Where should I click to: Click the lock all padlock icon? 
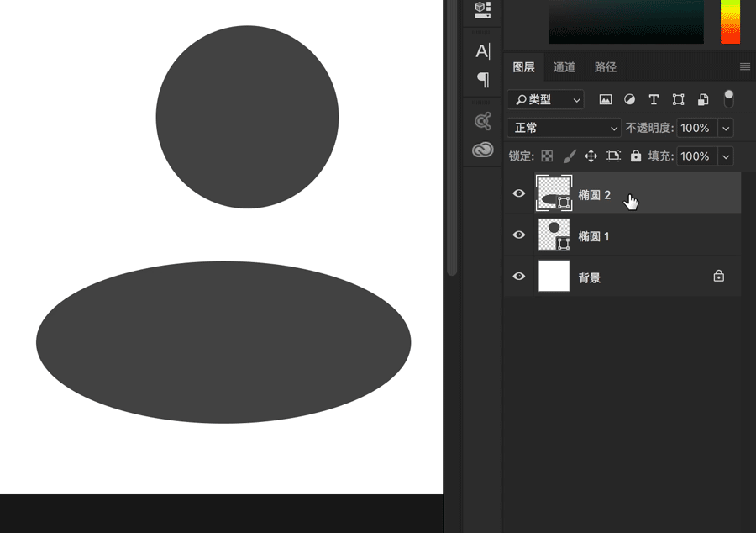[x=635, y=156]
